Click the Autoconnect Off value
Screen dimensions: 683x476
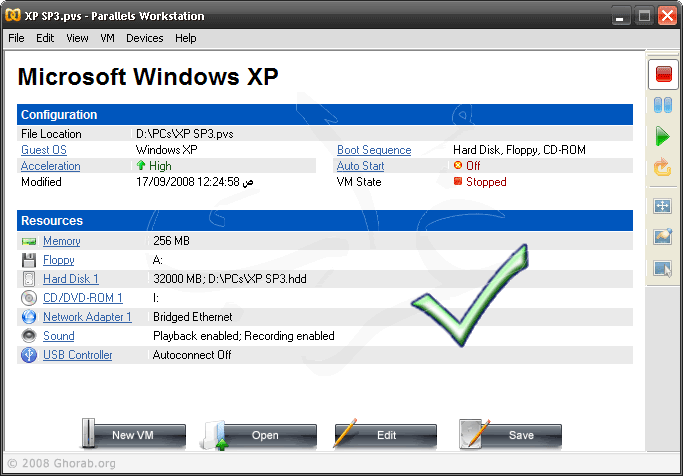tap(192, 355)
